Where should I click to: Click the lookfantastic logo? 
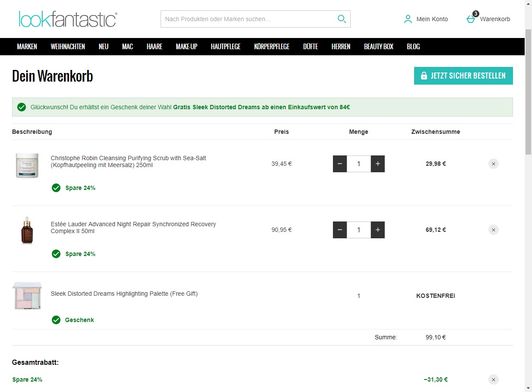click(68, 19)
